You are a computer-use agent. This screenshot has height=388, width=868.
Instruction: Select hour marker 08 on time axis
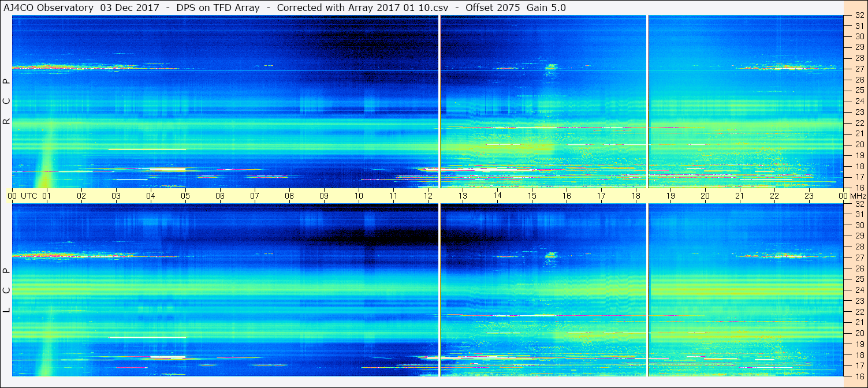pyautogui.click(x=289, y=196)
